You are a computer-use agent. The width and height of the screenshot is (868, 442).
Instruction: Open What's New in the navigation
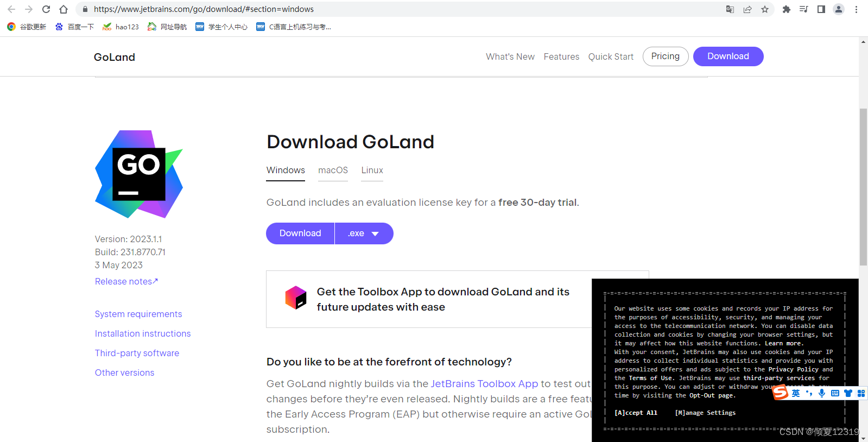(510, 56)
